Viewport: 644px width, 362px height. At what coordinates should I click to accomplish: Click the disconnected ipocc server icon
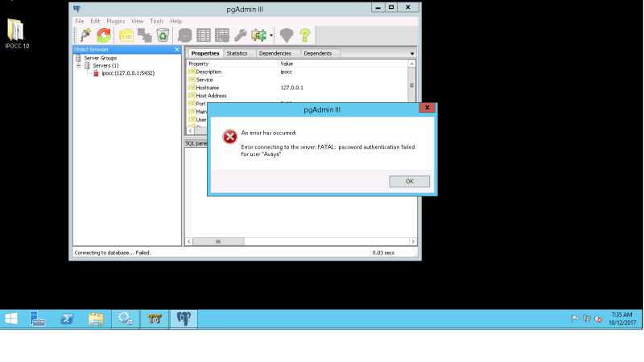coord(96,73)
